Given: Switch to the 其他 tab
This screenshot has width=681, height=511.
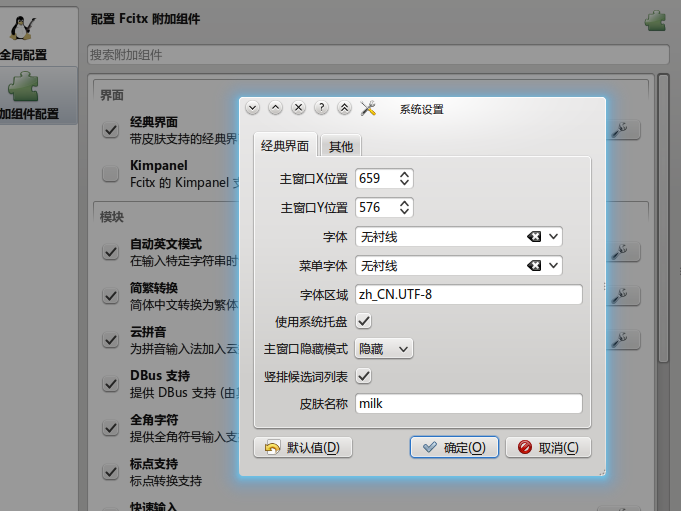Looking at the screenshot, I should (x=341, y=146).
